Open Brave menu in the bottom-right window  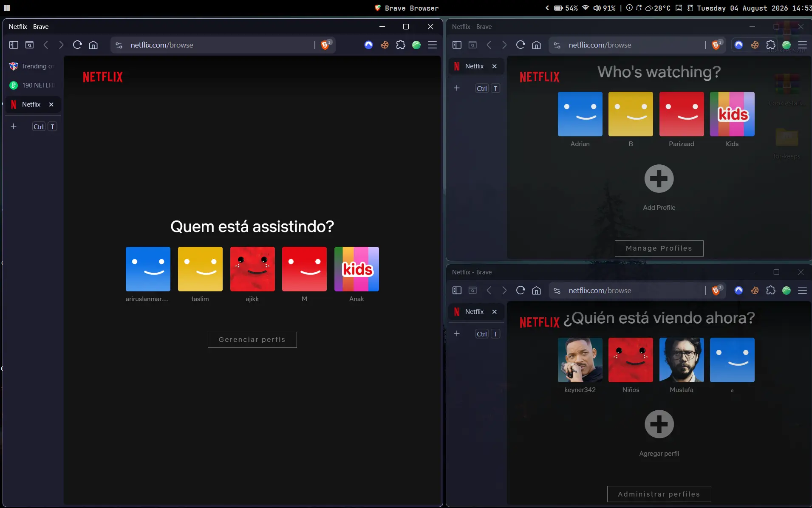click(803, 291)
